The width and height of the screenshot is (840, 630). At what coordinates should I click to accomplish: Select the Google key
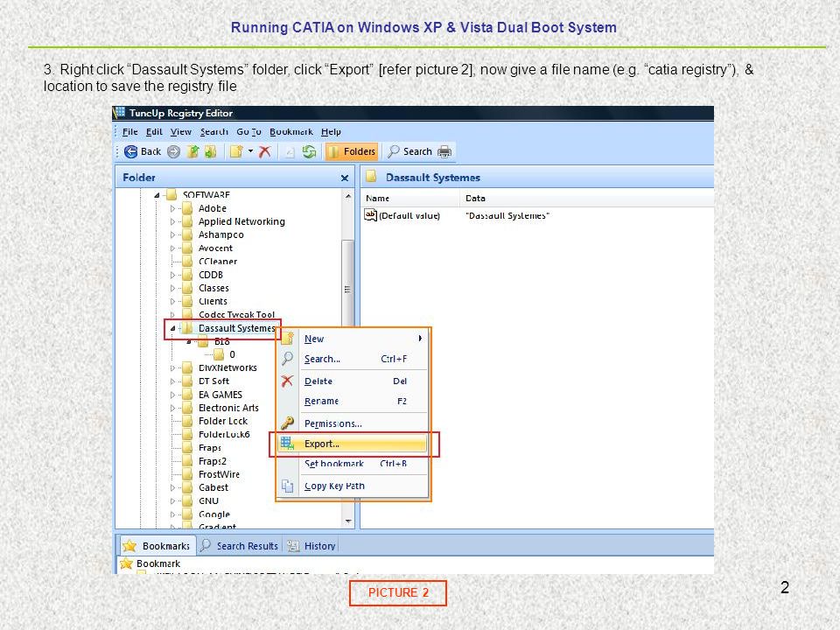point(214,514)
